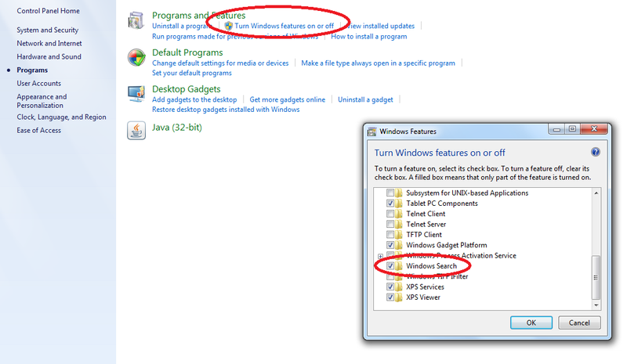Select Programs in the sidebar
This screenshot has height=364, width=627.
click(x=32, y=70)
